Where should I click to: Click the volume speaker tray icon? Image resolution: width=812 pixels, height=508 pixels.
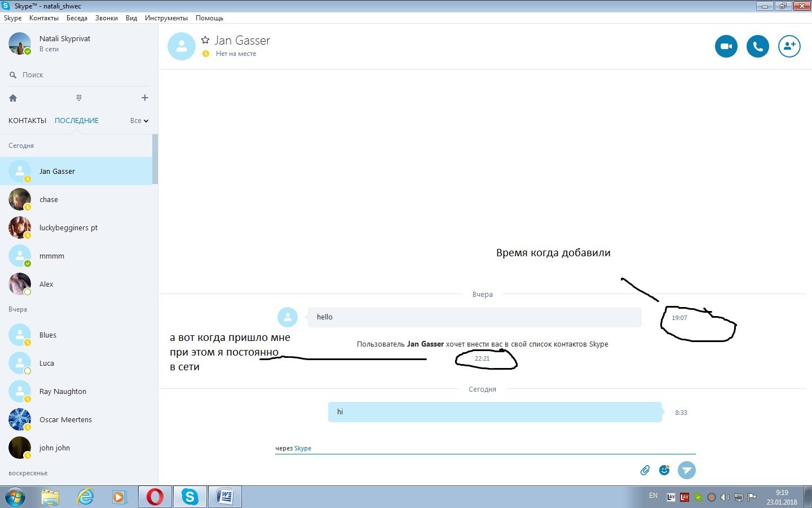tap(725, 497)
